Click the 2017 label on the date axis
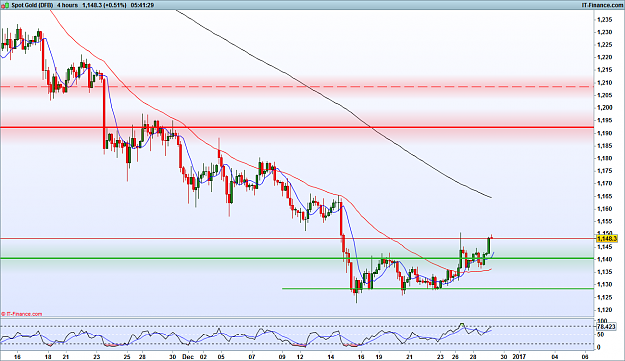The height and width of the screenshot is (361, 625). (x=519, y=357)
